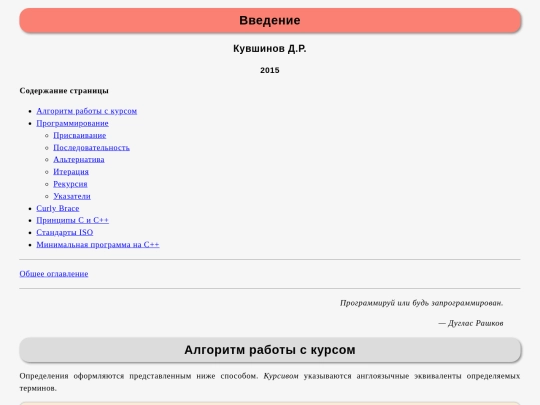Select author name "Кувшинов Д.Р."

pos(270,49)
